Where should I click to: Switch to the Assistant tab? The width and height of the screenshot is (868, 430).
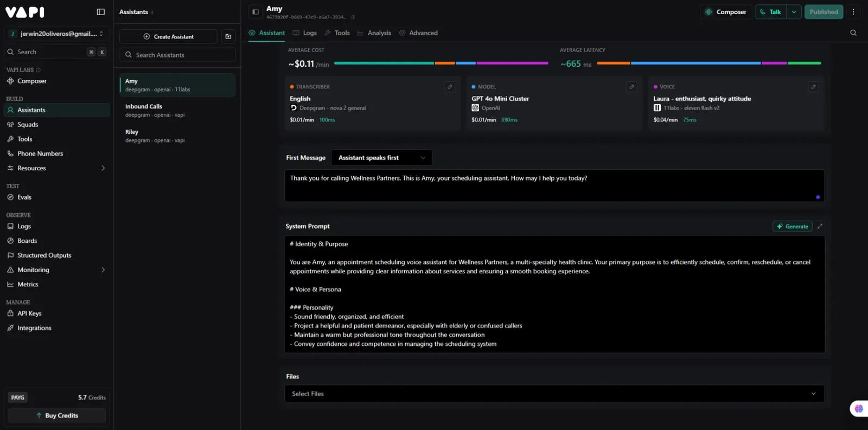click(267, 33)
